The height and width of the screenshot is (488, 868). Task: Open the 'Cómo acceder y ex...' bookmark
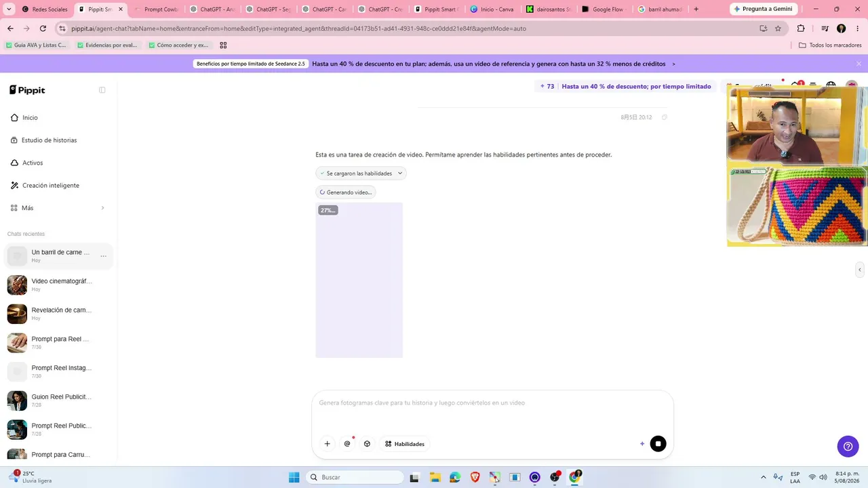pyautogui.click(x=178, y=45)
